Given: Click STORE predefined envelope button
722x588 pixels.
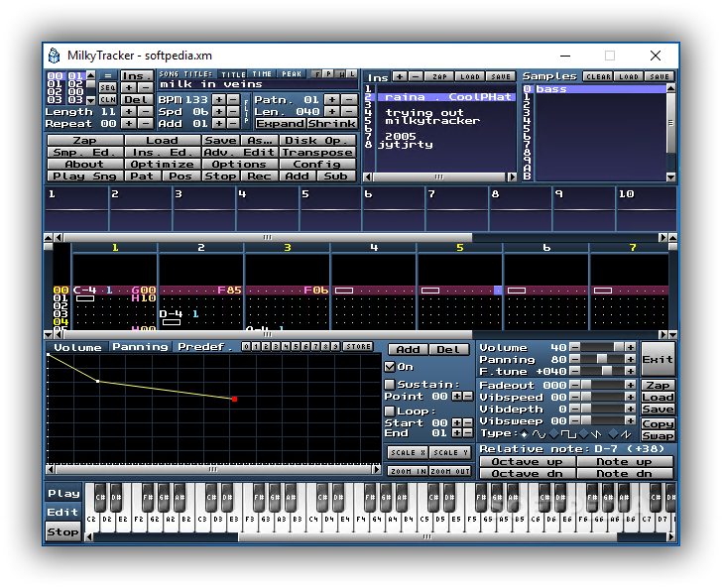Looking at the screenshot, I should (358, 346).
